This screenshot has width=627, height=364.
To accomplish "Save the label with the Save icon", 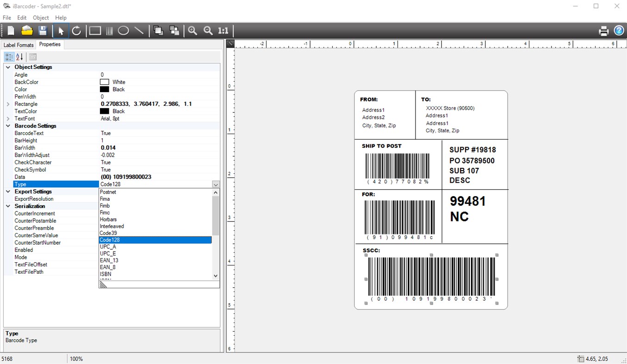I will click(43, 31).
